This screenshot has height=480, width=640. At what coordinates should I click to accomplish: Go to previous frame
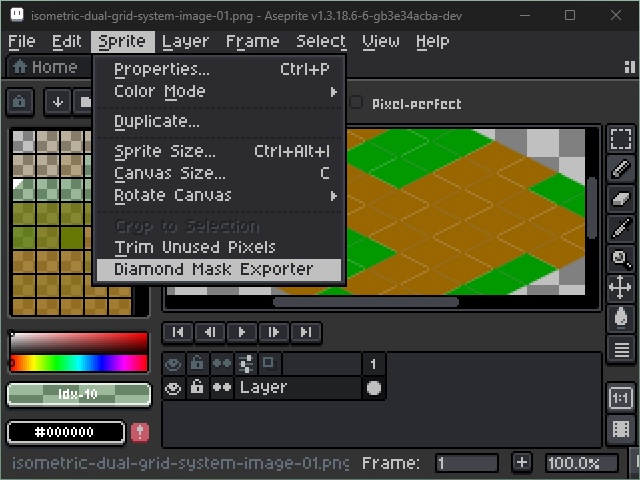[x=210, y=332]
